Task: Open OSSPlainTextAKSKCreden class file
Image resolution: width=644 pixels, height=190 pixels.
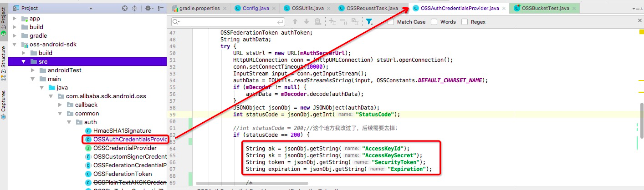Action: [x=130, y=183]
